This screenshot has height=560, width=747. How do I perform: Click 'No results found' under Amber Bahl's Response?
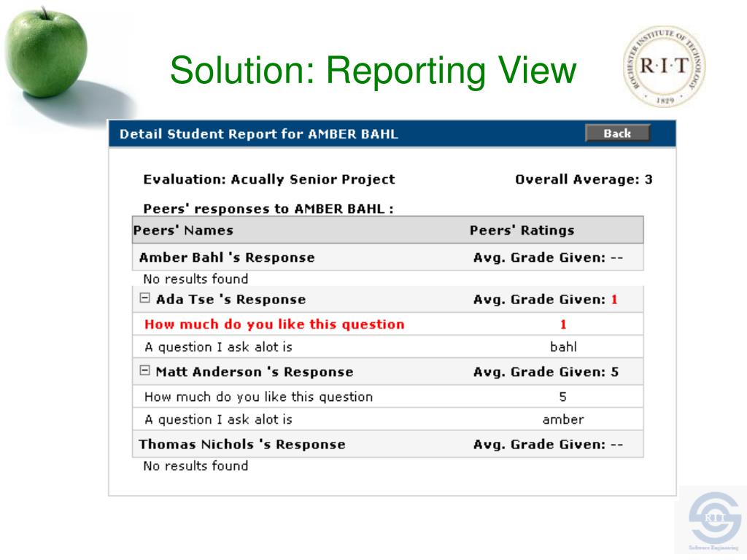tap(196, 279)
